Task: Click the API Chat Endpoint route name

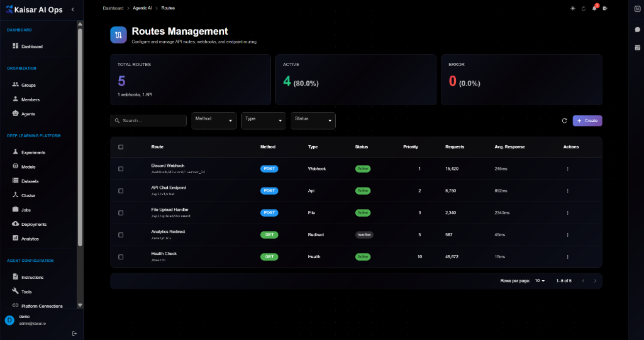Action: click(169, 188)
